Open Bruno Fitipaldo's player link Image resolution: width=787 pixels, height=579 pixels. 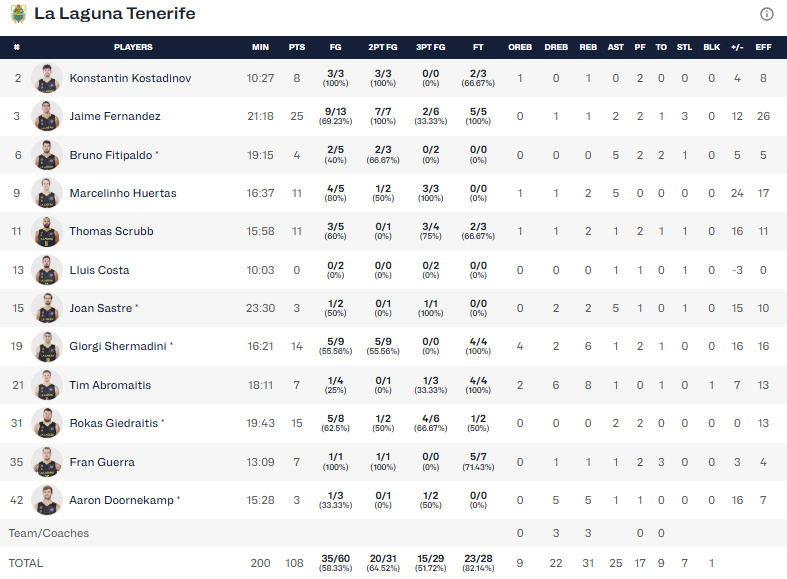click(x=110, y=155)
